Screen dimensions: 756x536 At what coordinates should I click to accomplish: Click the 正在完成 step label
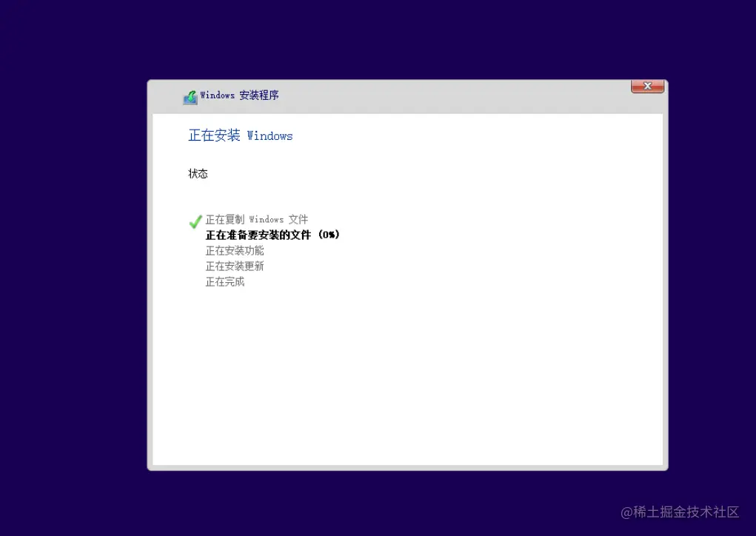tap(224, 281)
